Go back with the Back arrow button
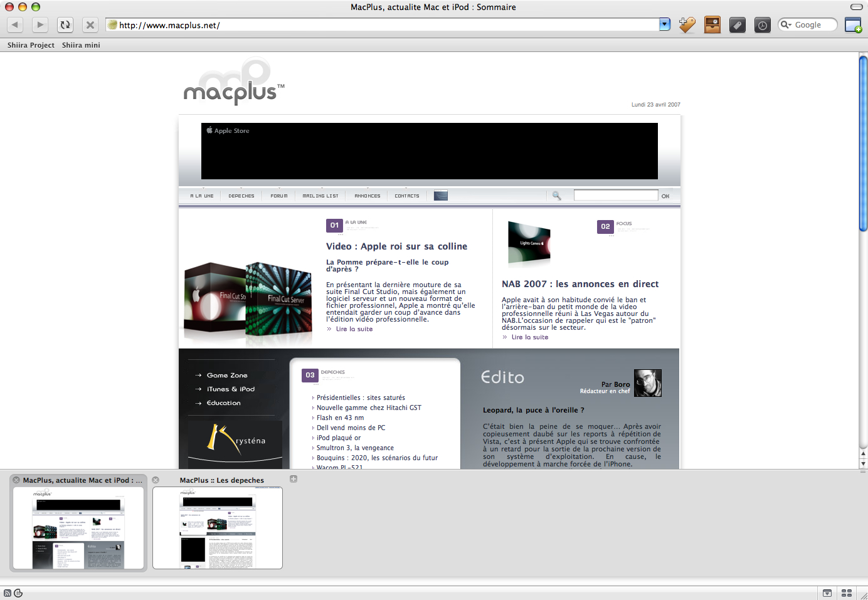This screenshot has width=868, height=600. pos(16,25)
